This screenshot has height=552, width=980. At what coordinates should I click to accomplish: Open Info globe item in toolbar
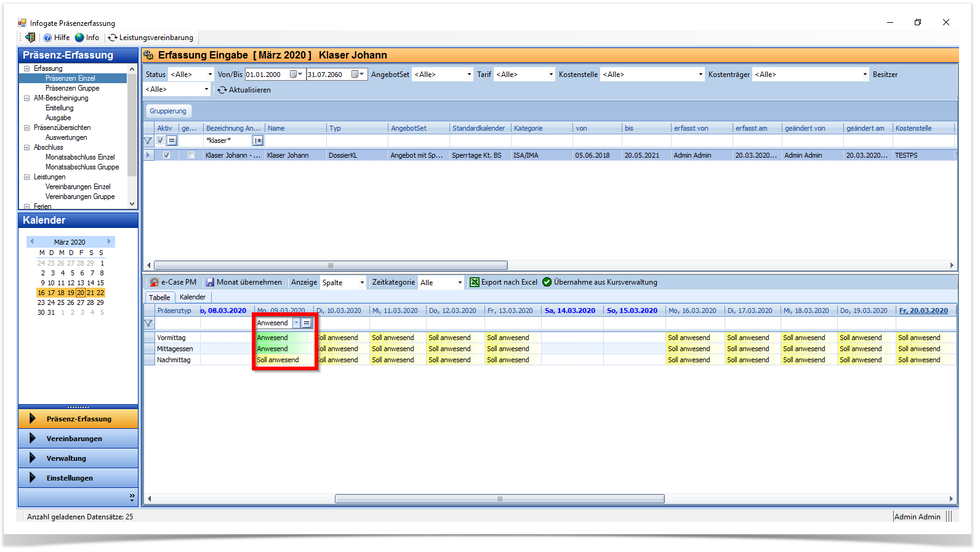[87, 38]
